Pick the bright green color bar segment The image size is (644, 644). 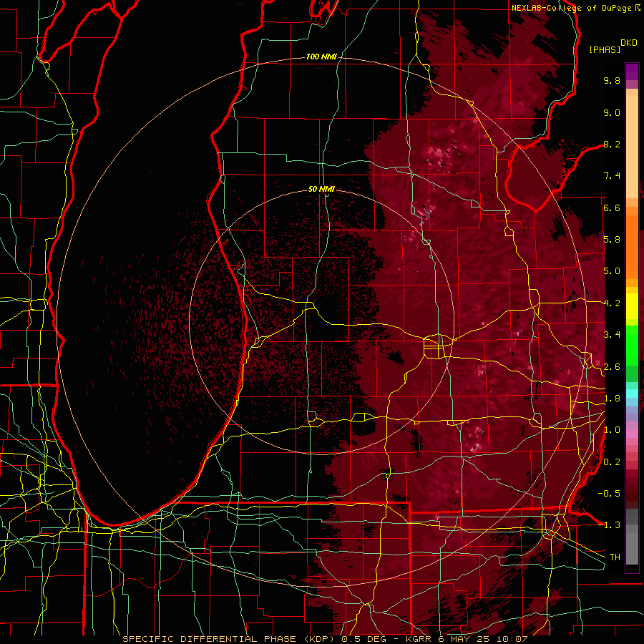click(x=632, y=346)
